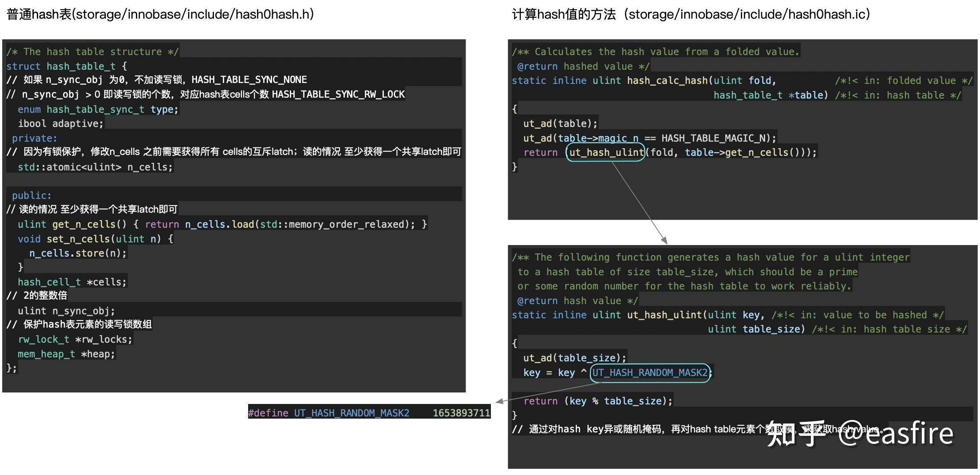Image resolution: width=980 pixels, height=475 pixels.
Task: Click the rw_lock_t *rw_locks declaration
Action: [75, 339]
